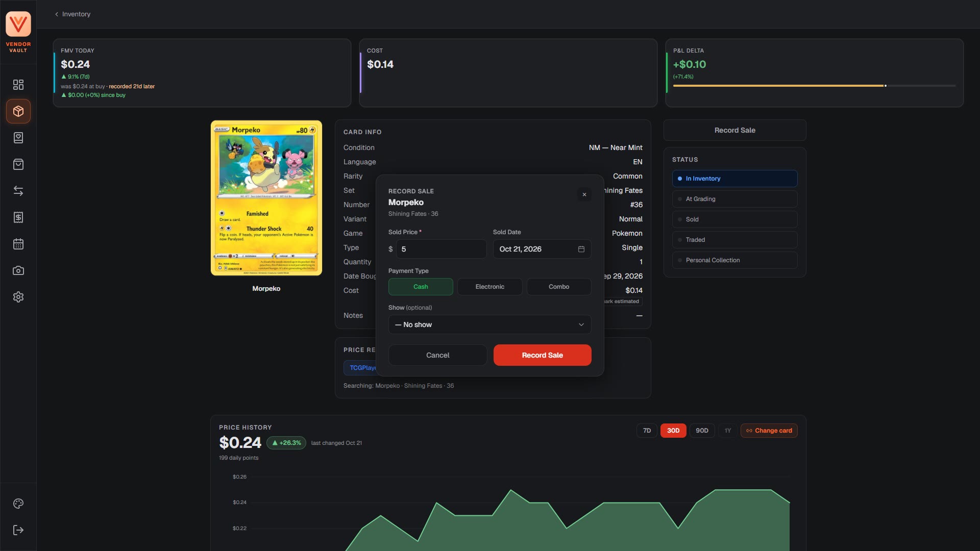
Task: Click the +$0.10 P&L delta value
Action: [x=690, y=64]
